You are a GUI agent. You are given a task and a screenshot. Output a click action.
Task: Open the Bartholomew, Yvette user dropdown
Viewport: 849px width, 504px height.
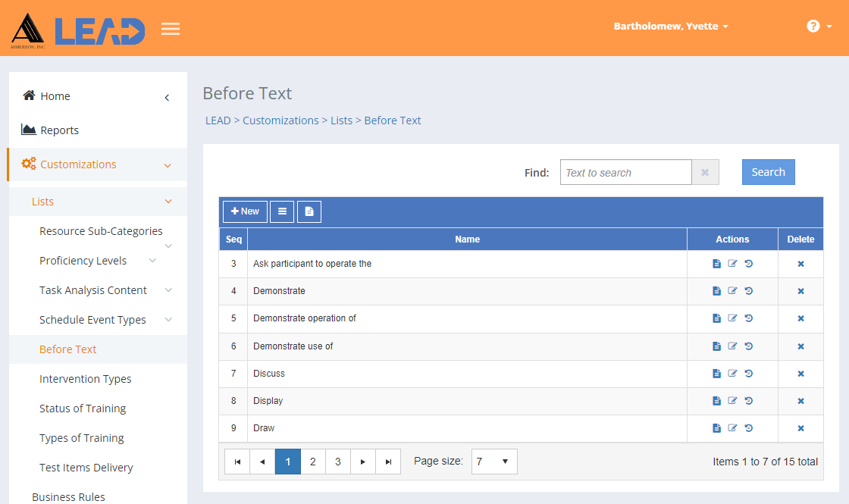point(671,26)
